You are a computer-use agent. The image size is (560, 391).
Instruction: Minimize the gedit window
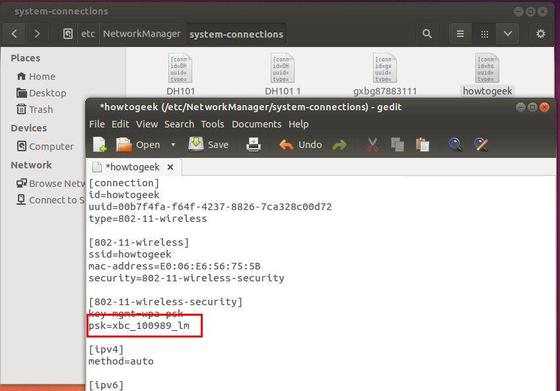pos(521,107)
